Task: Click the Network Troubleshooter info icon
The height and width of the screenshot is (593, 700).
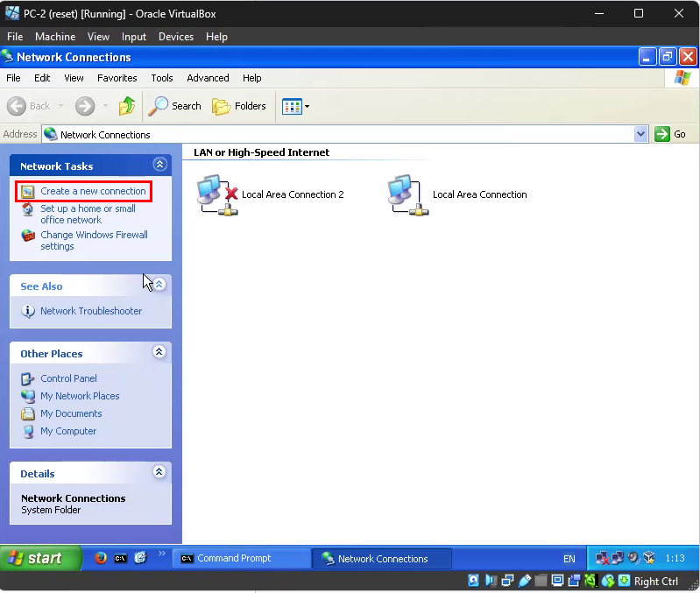Action: coord(28,311)
